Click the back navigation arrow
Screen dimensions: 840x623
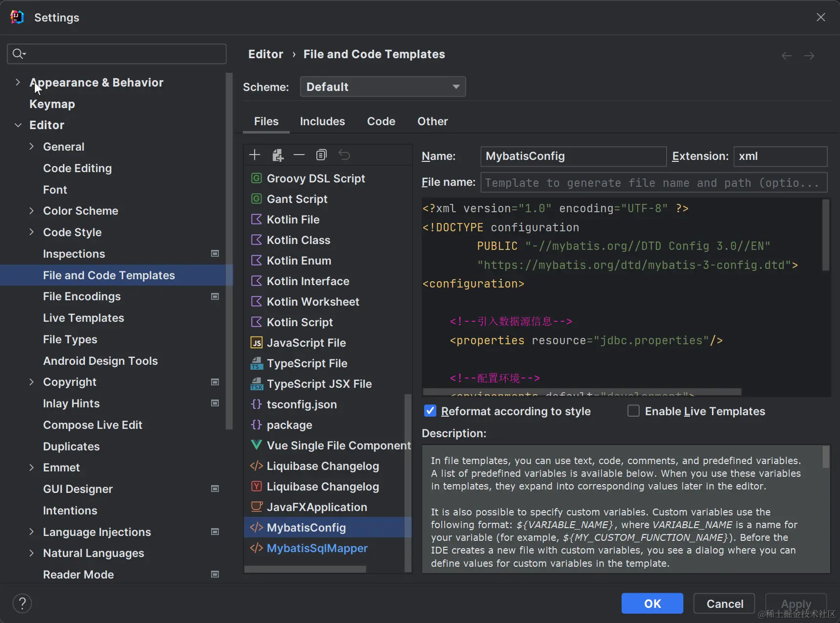pyautogui.click(x=786, y=56)
